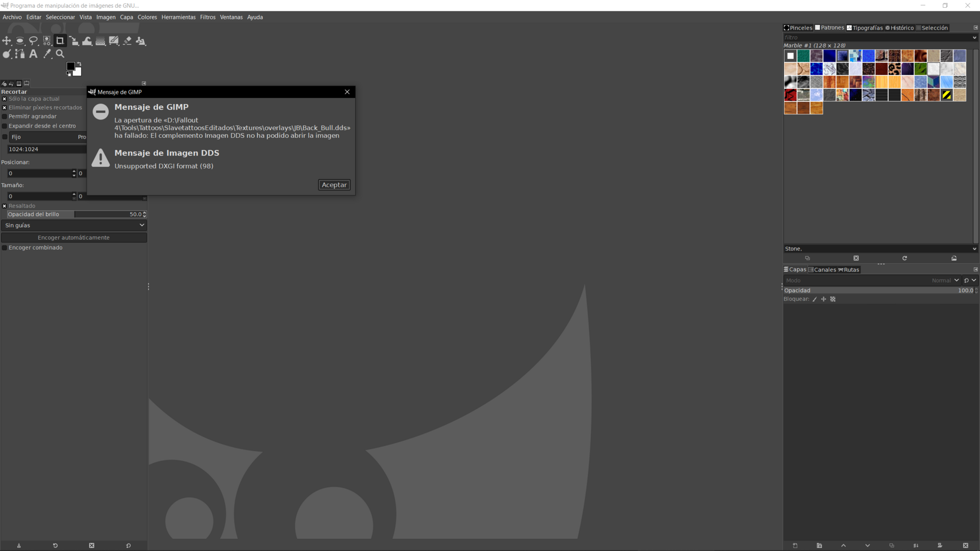
Task: Select the Paths tool
Action: point(20,54)
